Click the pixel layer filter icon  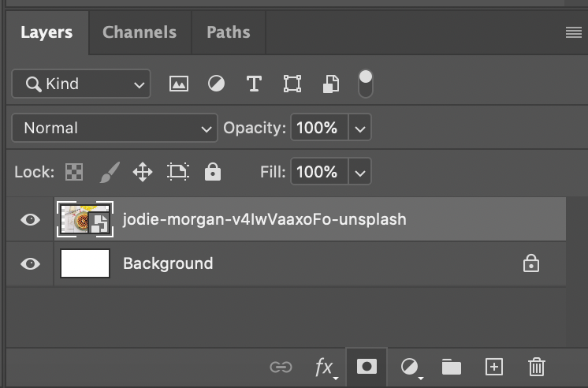coord(179,84)
